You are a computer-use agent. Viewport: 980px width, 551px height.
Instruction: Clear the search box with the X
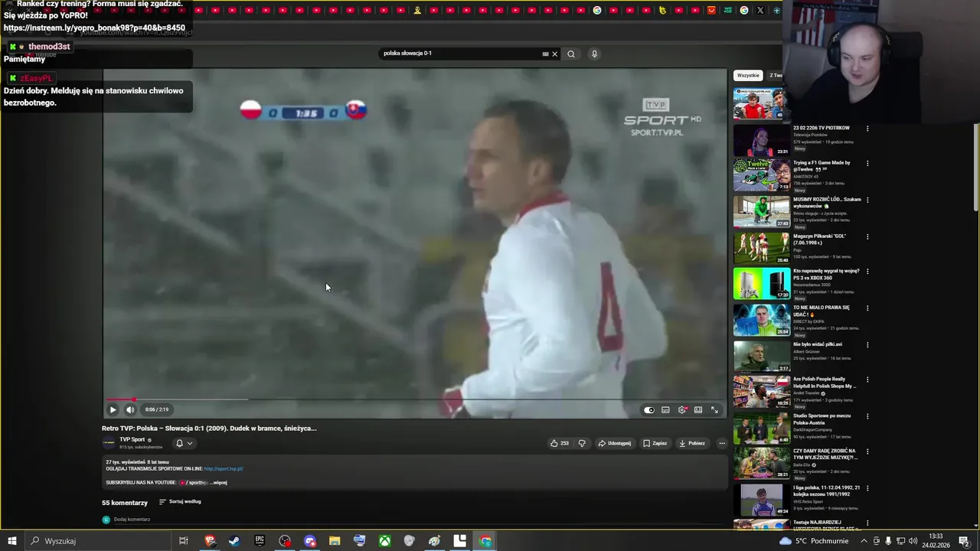555,54
